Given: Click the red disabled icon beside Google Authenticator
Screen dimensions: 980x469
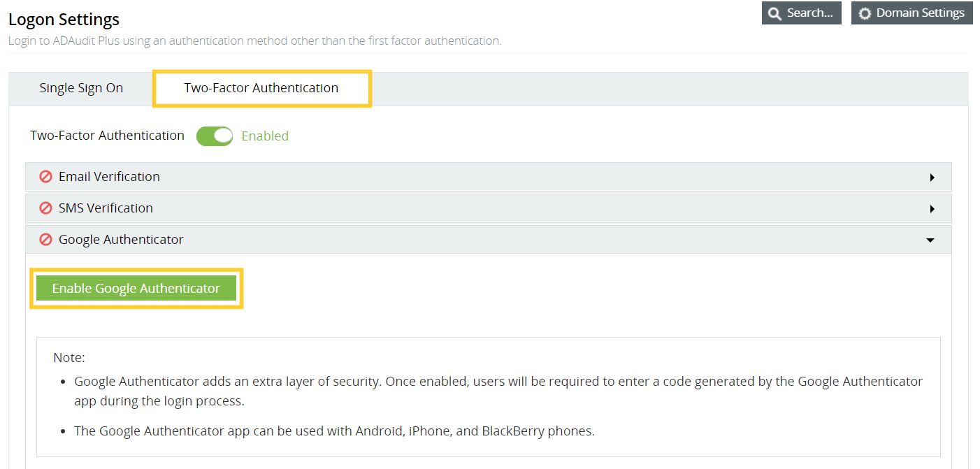Looking at the screenshot, I should coord(45,239).
